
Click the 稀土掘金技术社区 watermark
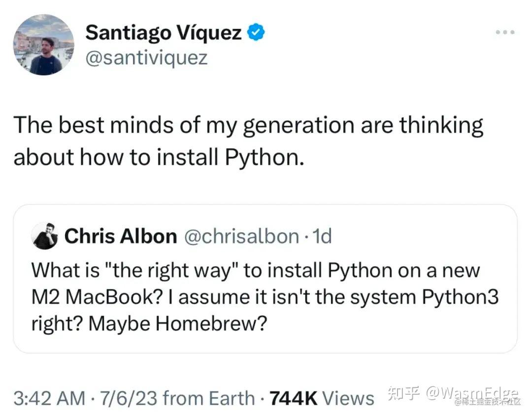pyautogui.click(x=488, y=403)
